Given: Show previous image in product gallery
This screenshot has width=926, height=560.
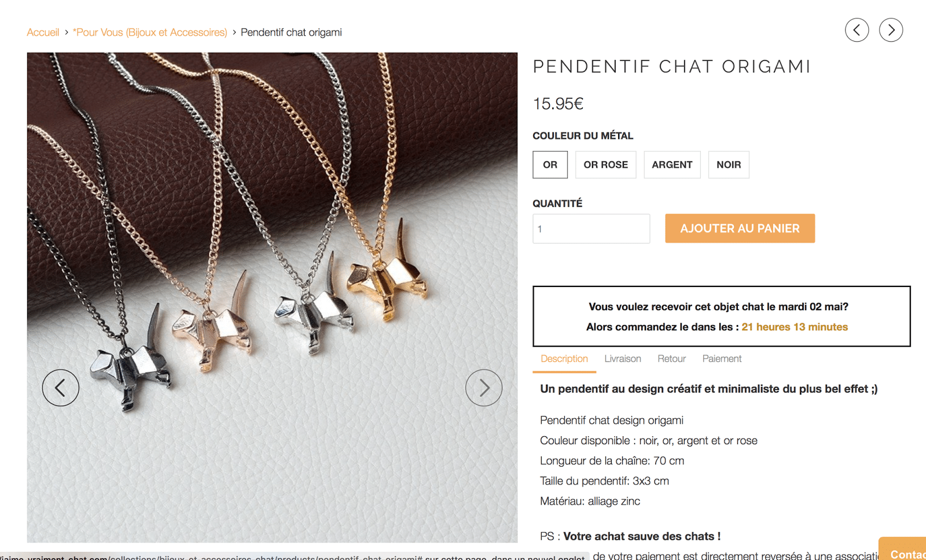Looking at the screenshot, I should click(x=60, y=388).
